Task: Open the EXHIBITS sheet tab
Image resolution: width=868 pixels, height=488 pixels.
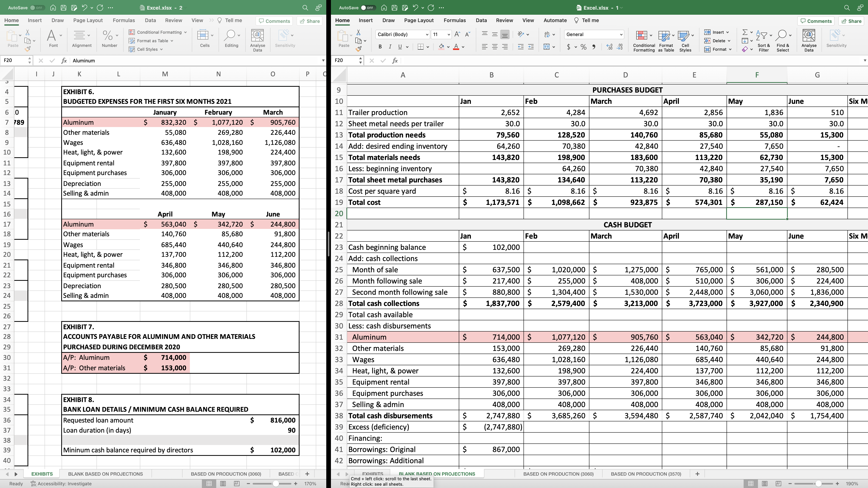Action: [42, 474]
